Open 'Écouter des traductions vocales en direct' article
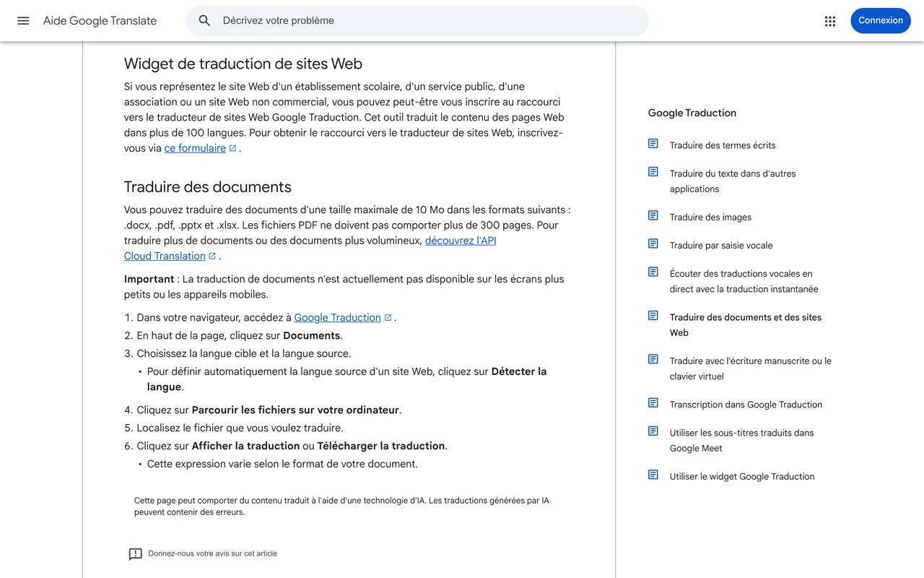The height and width of the screenshot is (578, 924). pyautogui.click(x=744, y=282)
